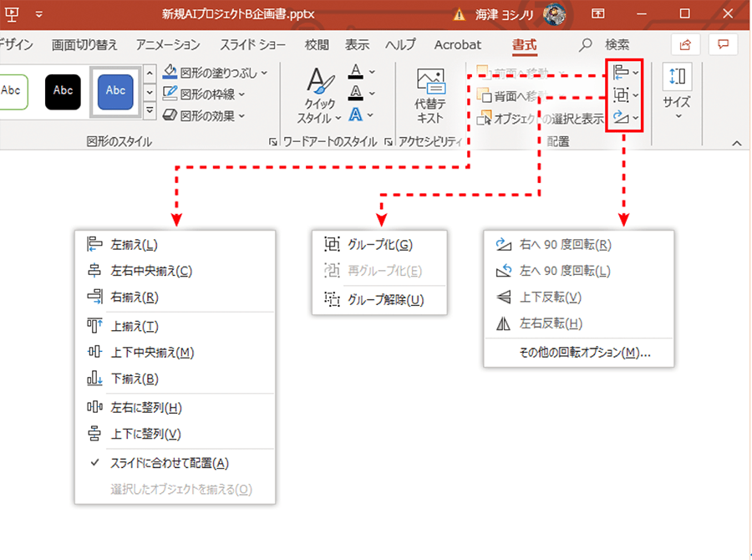
Task: Click the account warning triangle icon
Action: [x=459, y=15]
